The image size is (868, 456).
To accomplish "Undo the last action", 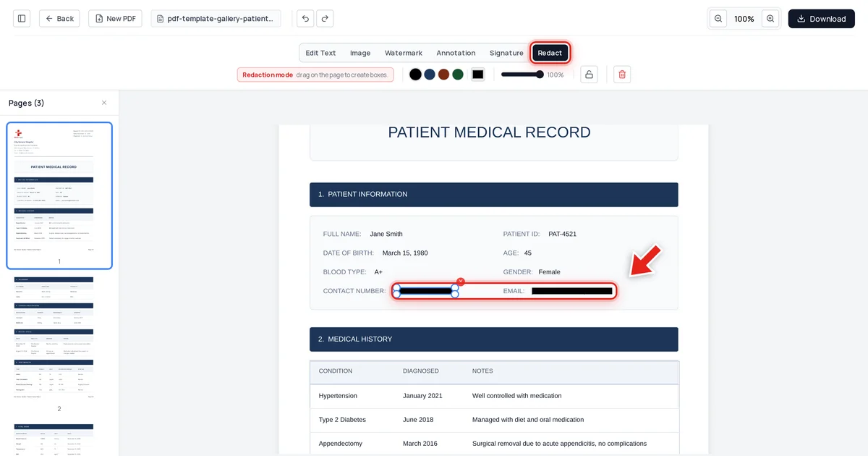I will tap(305, 19).
